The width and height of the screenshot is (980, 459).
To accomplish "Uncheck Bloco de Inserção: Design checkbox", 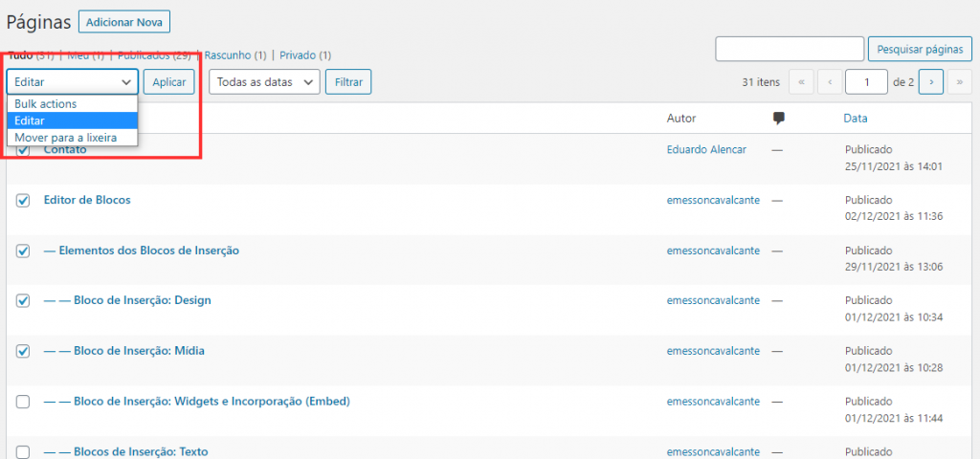I will pyautogui.click(x=23, y=301).
